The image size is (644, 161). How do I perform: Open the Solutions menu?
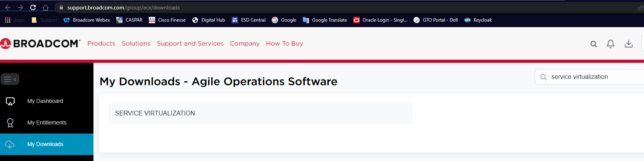136,44
